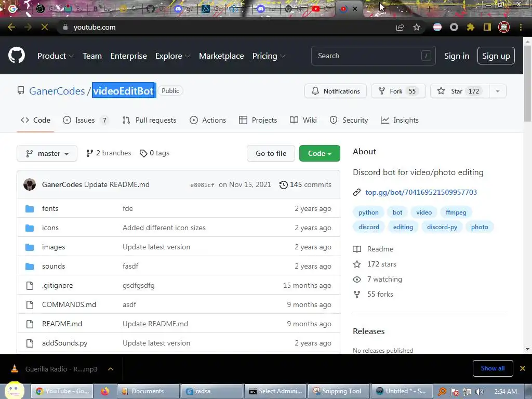Open the COMMANDS.md file
The width and height of the screenshot is (532, 399).
click(x=69, y=304)
